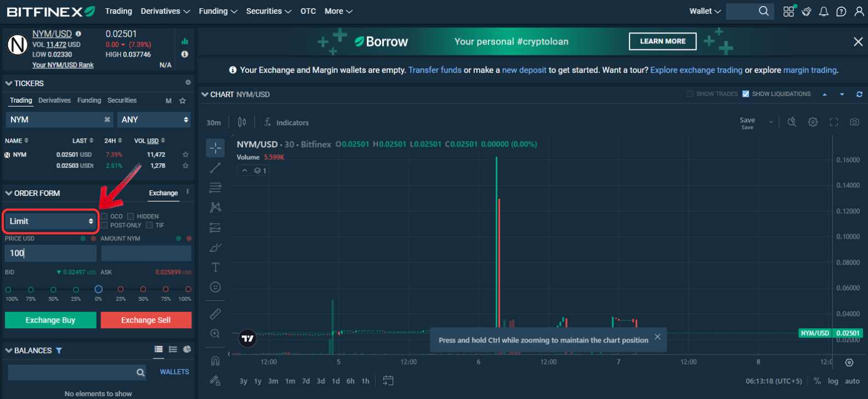This screenshot has width=868, height=399.
Task: Toggle magnet mode on chart
Action: click(215, 361)
